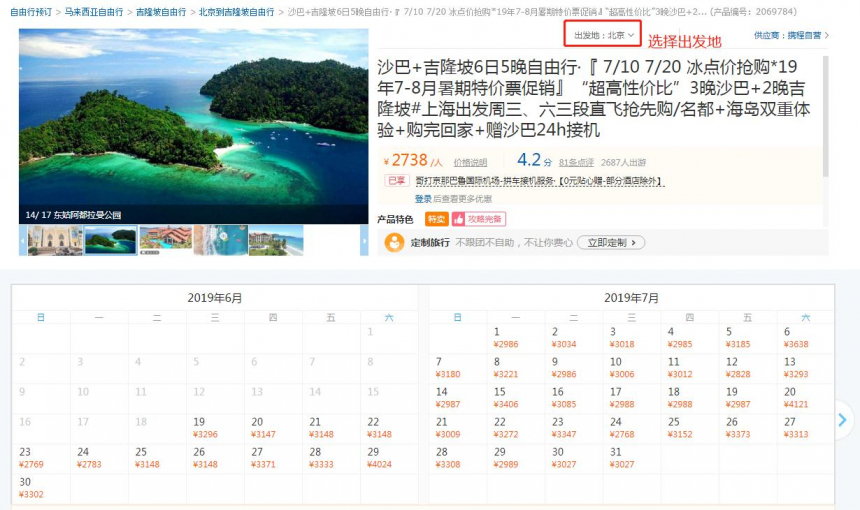The height and width of the screenshot is (510, 860).
Task: Select the red-roof resort thumbnail
Action: (x=166, y=240)
